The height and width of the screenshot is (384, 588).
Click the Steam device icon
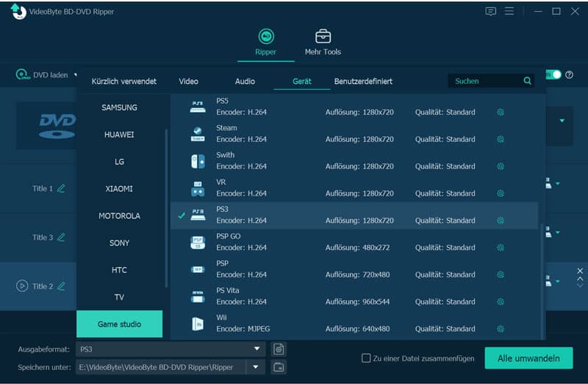pyautogui.click(x=198, y=134)
